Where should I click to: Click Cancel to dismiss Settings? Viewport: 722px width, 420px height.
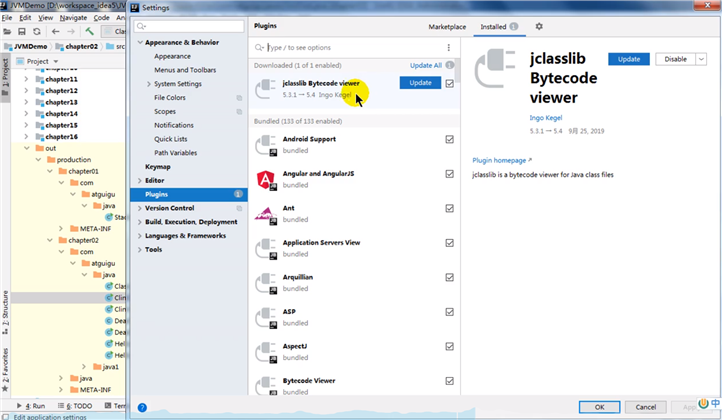(x=646, y=407)
